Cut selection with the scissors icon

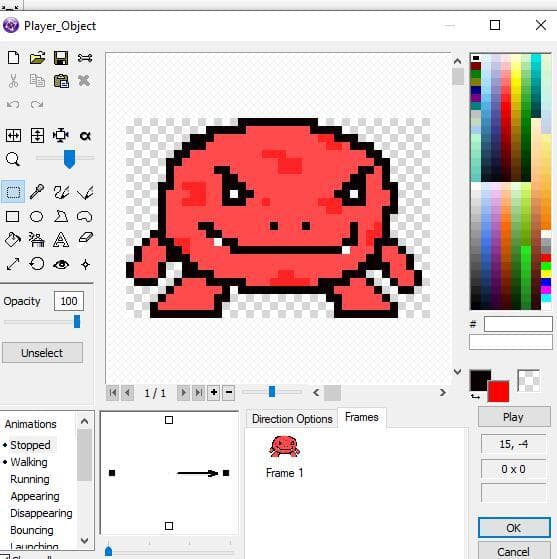(13, 81)
